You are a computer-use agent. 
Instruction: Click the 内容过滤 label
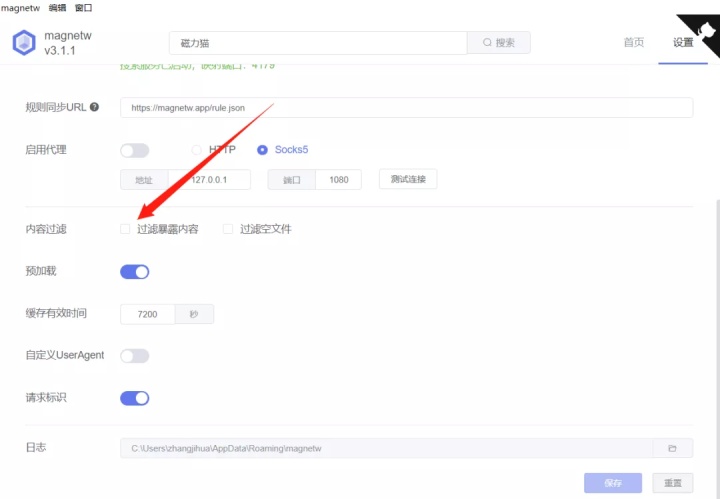(x=46, y=229)
